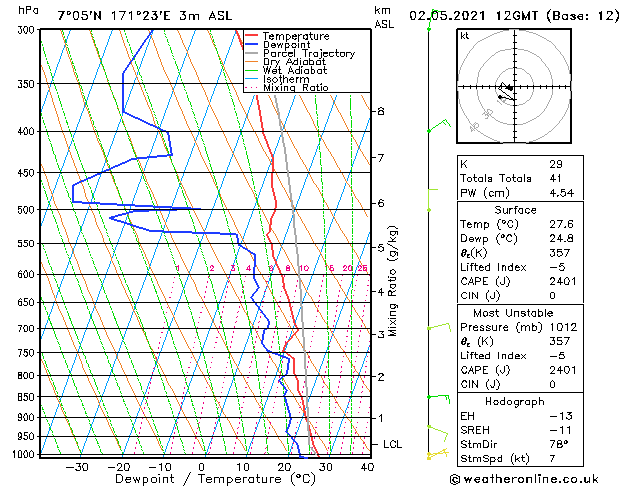Click the wind barb at 400 hPa level
The image size is (629, 486).
(439, 126)
